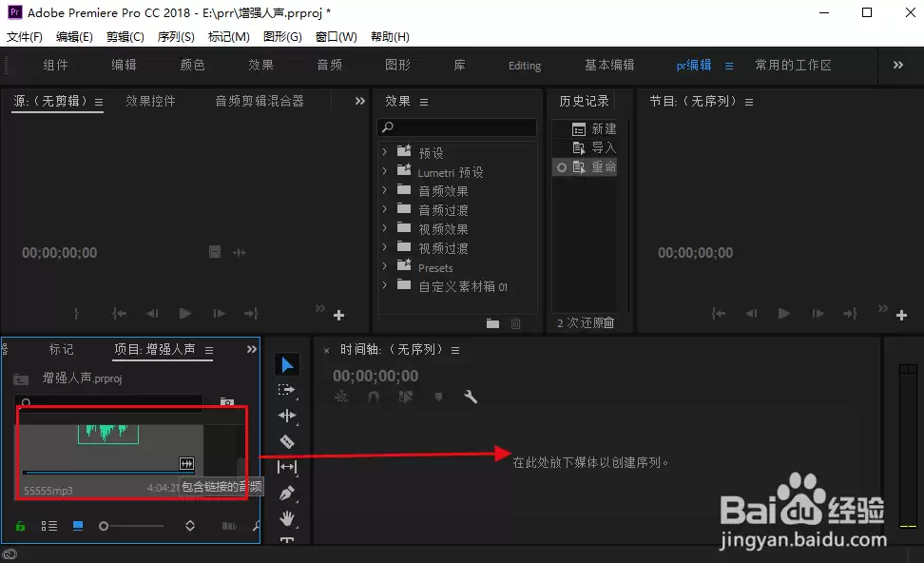Select the Ripple Edit tool
Screen dimensions: 924x563
(x=287, y=416)
